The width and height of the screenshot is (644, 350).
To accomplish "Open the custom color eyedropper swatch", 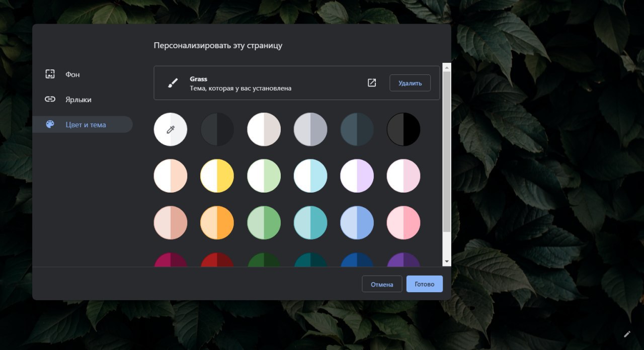I will tap(171, 130).
